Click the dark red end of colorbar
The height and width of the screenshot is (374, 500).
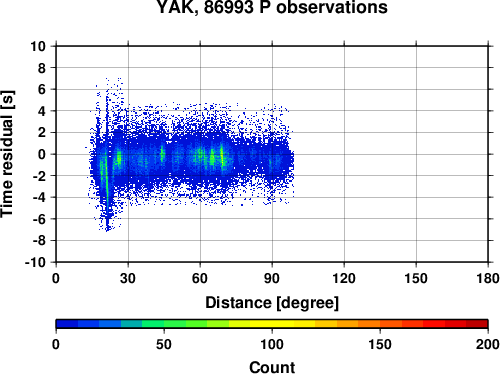tap(477, 324)
